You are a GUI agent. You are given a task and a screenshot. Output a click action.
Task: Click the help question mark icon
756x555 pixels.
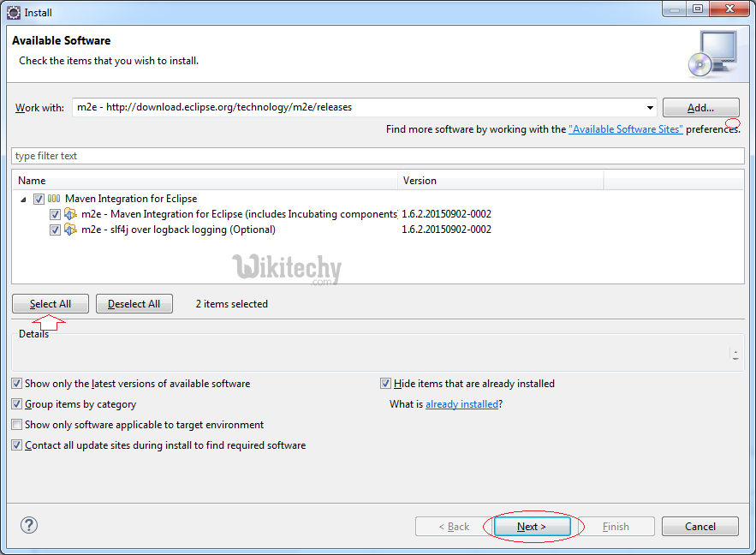coord(28,525)
